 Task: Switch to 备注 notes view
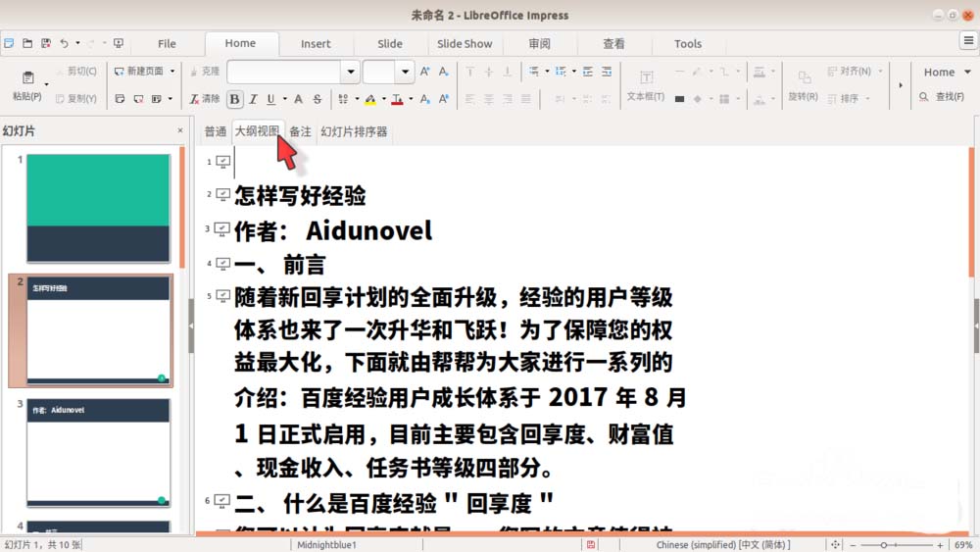point(301,132)
